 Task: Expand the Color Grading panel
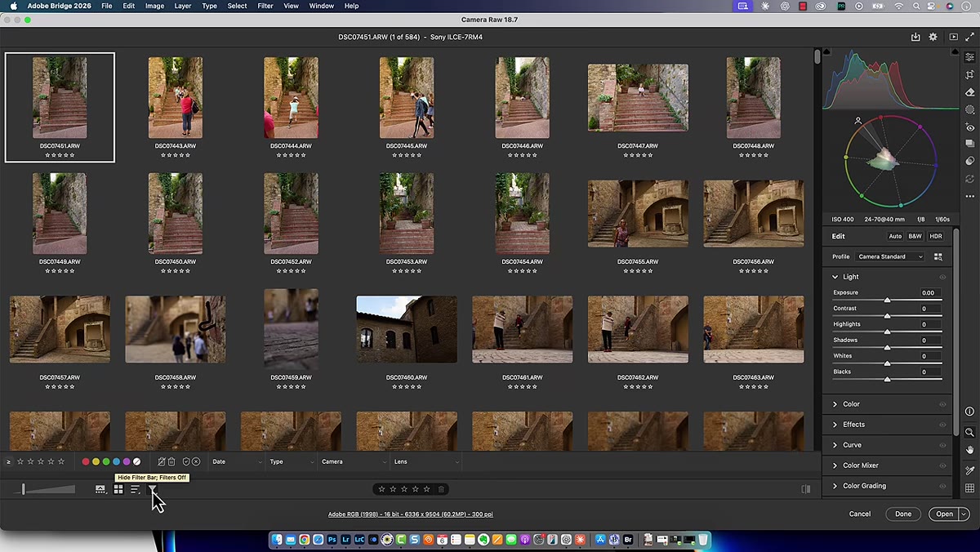(835, 486)
